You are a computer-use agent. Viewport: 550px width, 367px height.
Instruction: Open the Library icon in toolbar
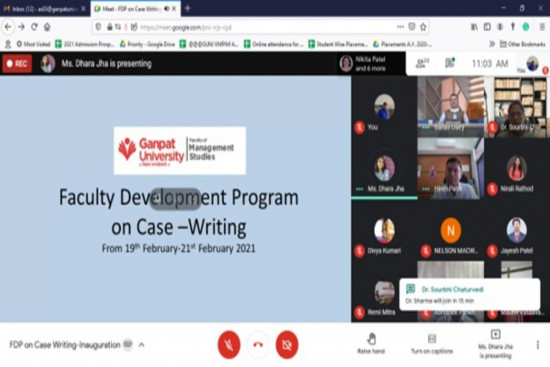[x=474, y=27]
